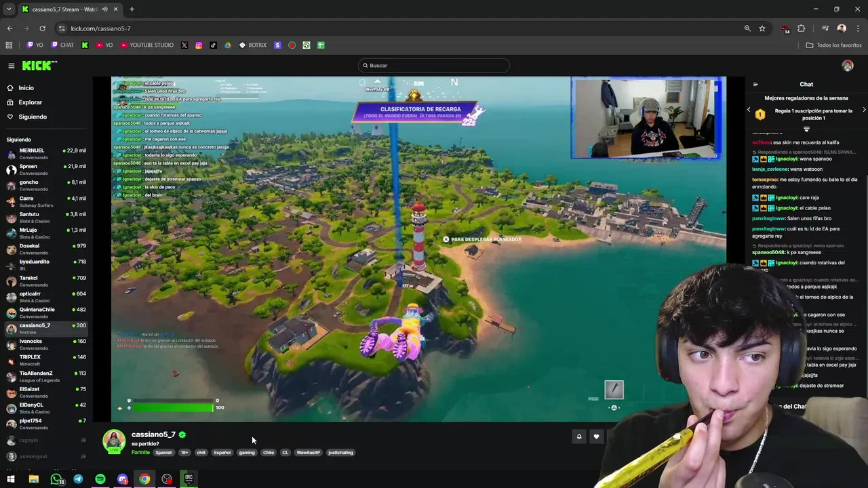Open the Twitch CHAT bookmark
The image size is (868, 488).
tap(62, 45)
